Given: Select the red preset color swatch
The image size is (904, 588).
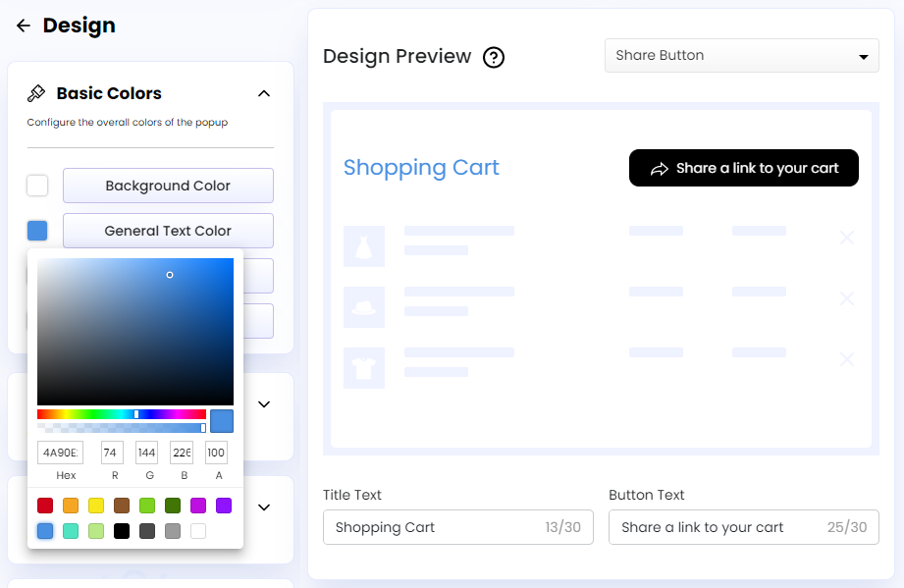Looking at the screenshot, I should pos(44,505).
